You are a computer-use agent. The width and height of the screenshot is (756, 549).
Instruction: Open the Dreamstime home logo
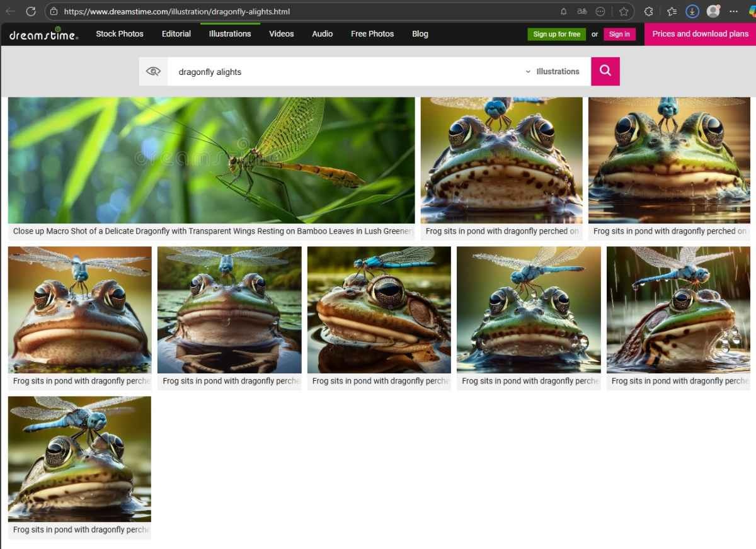coord(43,35)
